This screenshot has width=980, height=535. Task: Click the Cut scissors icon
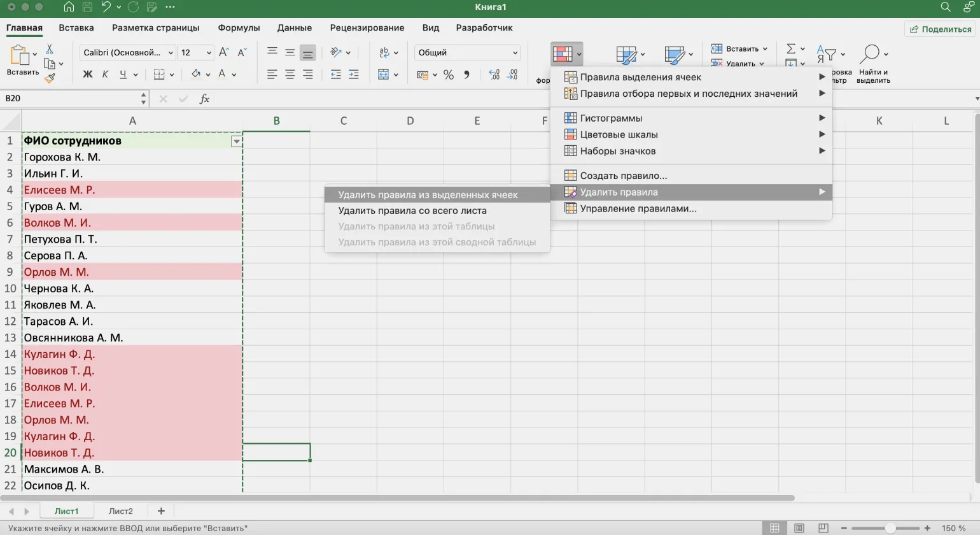tap(50, 50)
